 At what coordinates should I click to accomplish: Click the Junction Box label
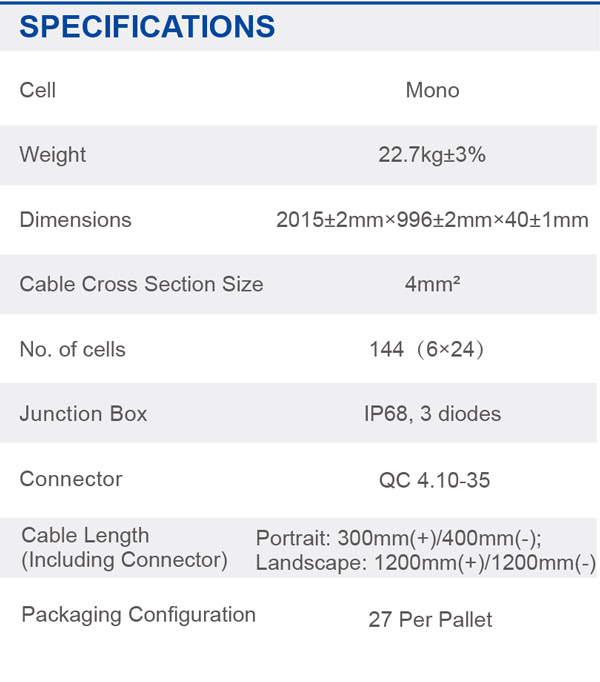pyautogui.click(x=83, y=414)
